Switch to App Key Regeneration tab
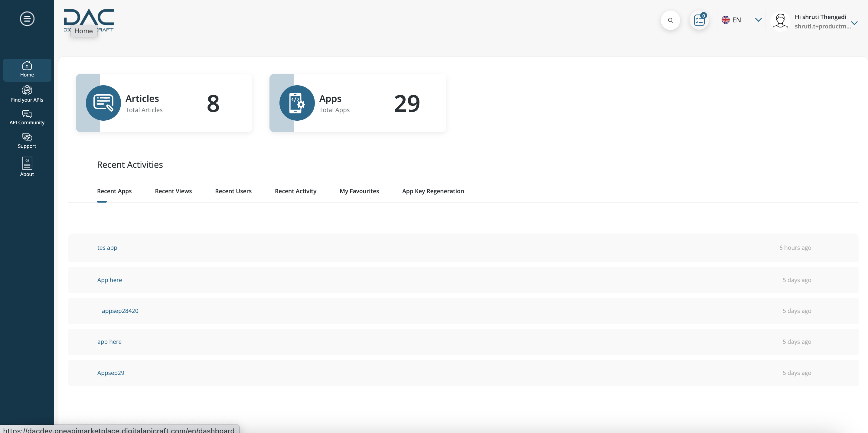Image resolution: width=868 pixels, height=433 pixels. pos(433,191)
